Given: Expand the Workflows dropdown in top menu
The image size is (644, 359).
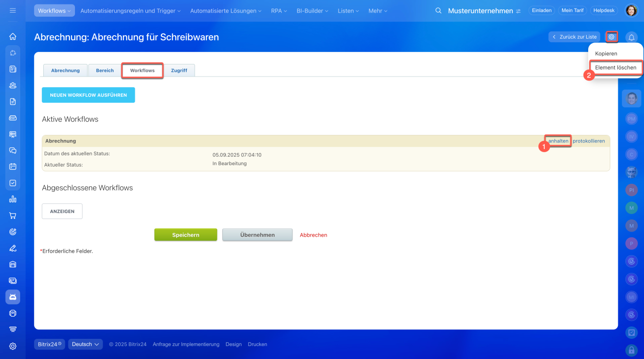Looking at the screenshot, I should tap(54, 11).
